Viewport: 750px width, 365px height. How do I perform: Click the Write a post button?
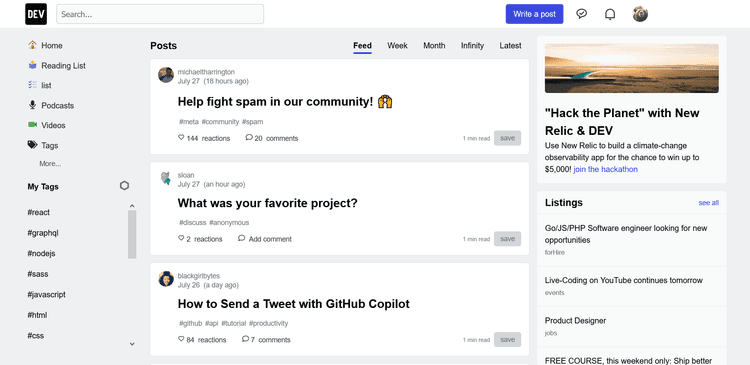(x=534, y=14)
